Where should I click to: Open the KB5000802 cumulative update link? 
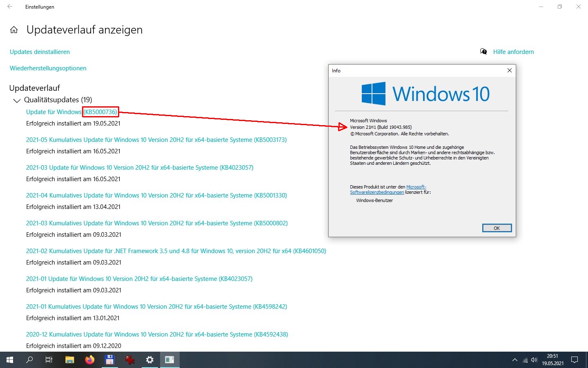157,223
